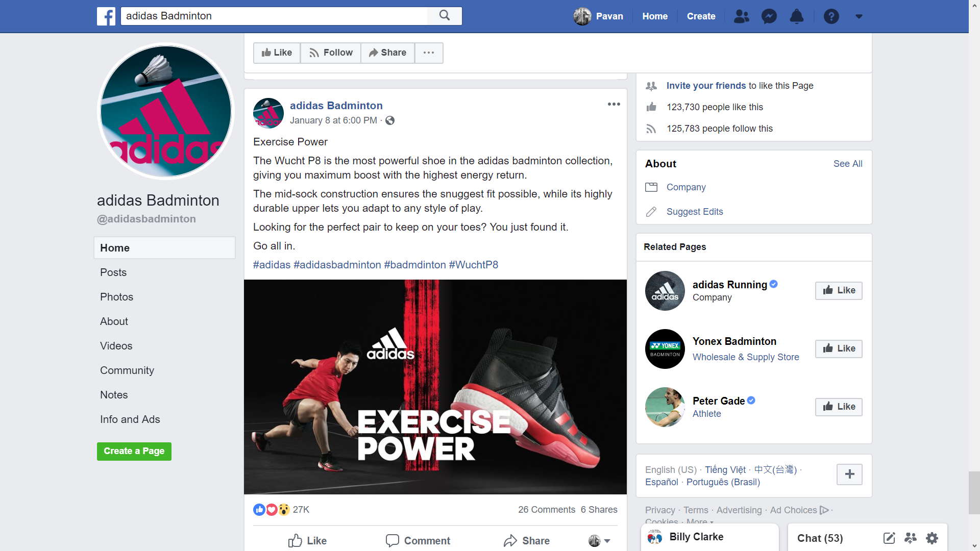Click the plus button for more languages
The image size is (980, 551).
(849, 474)
